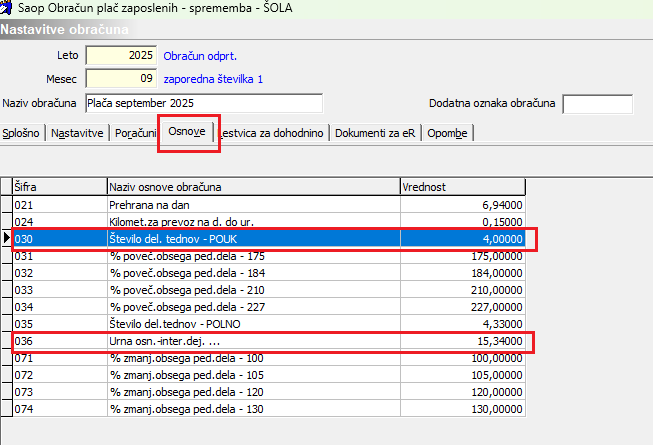Click value cell 0,15000

(463, 222)
